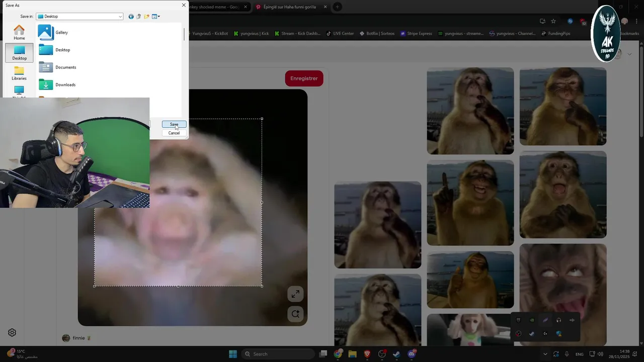The image size is (644, 362).
Task: Select Libraries in the dialog places bar
Action: point(19,73)
